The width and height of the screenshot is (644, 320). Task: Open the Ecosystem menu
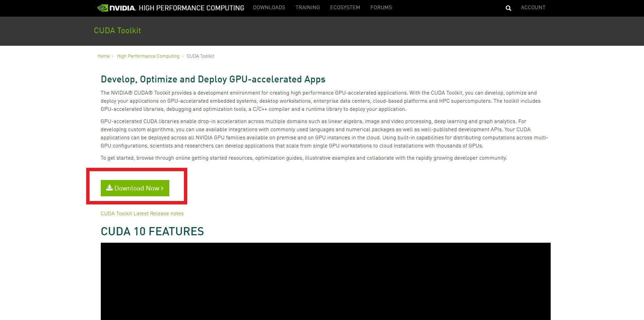(x=345, y=7)
